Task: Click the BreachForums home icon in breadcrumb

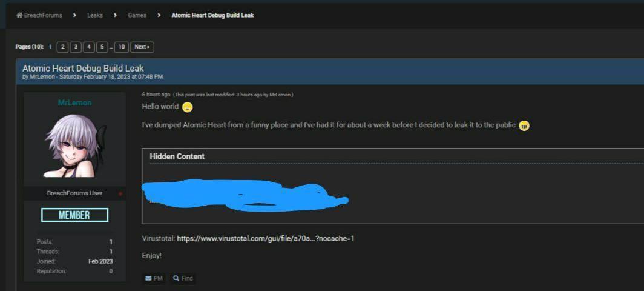Action: 19,15
